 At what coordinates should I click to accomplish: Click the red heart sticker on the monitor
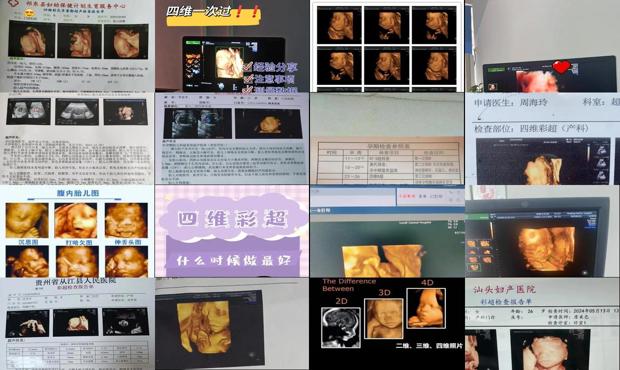[x=561, y=67]
